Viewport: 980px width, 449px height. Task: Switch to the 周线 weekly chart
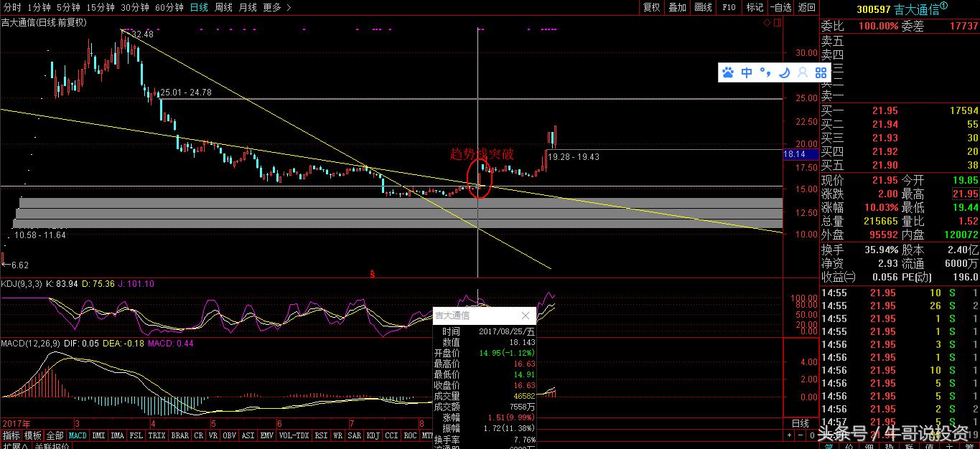[223, 7]
